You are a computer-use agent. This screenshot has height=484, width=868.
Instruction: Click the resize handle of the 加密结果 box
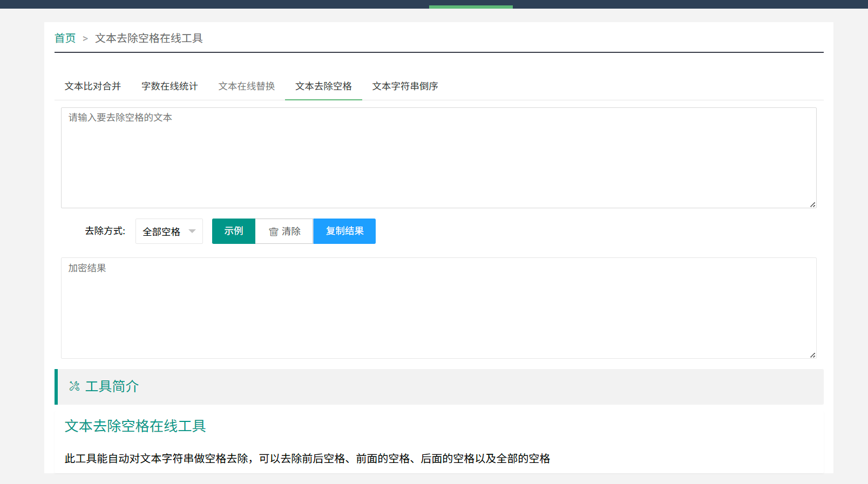[812, 355]
